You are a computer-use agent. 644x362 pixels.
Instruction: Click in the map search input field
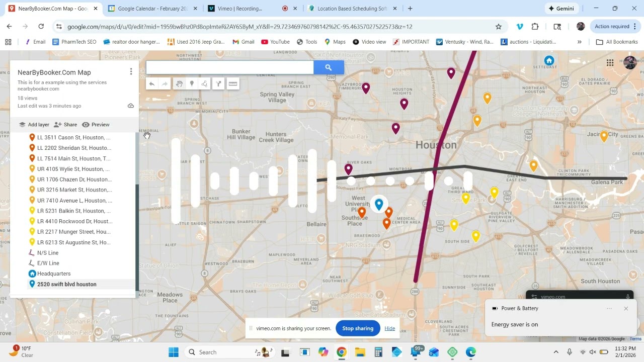click(229, 67)
